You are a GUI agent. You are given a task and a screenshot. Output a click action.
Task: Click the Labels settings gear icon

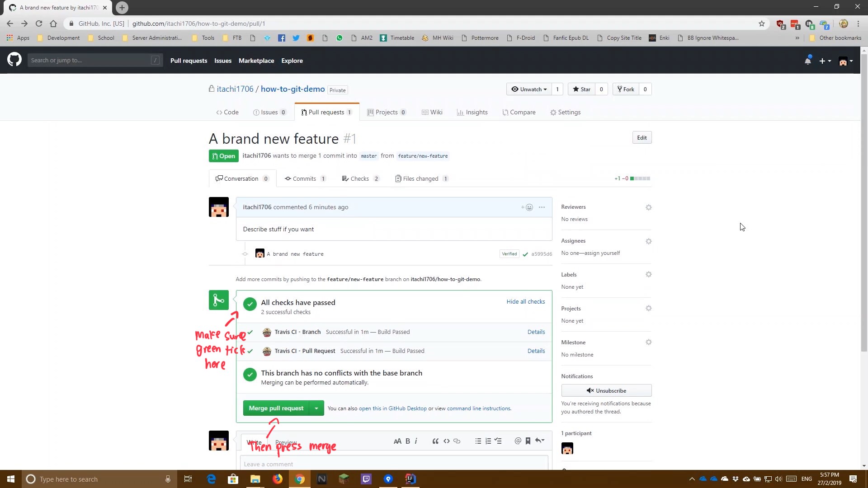649,275
